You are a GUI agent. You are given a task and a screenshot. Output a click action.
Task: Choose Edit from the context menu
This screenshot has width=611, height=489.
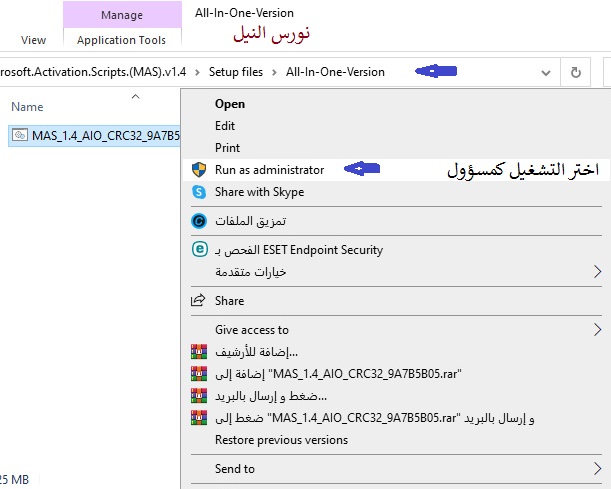pyautogui.click(x=225, y=126)
